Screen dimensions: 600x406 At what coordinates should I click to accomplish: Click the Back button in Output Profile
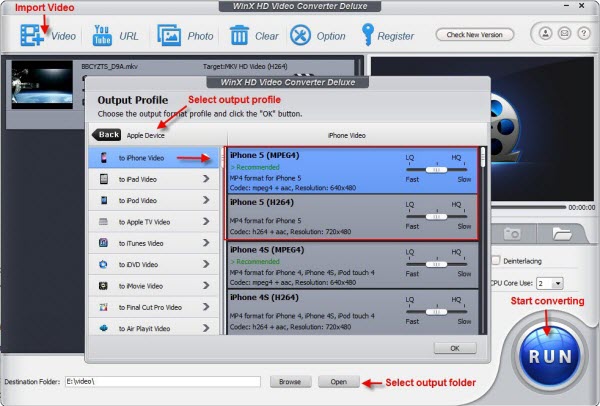point(107,135)
